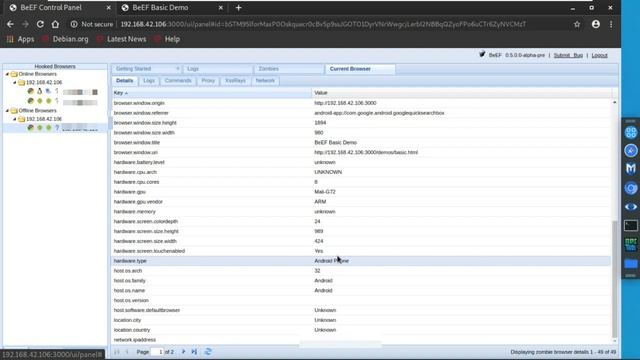Viewport: 640px width, 360px height.
Task: Open the Network sub-tab
Action: 265,81
